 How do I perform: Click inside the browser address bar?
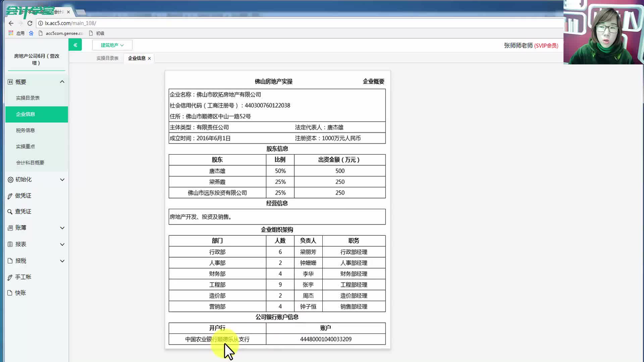tap(134, 23)
